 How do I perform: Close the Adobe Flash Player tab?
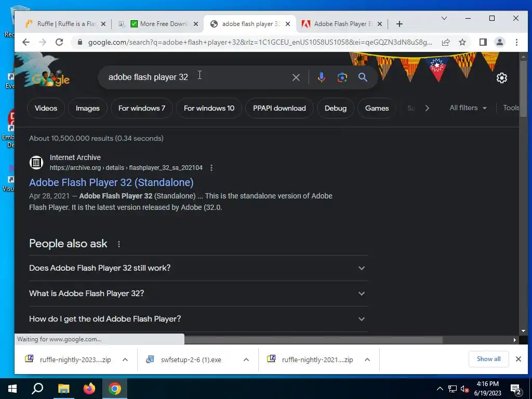pyautogui.click(x=380, y=24)
